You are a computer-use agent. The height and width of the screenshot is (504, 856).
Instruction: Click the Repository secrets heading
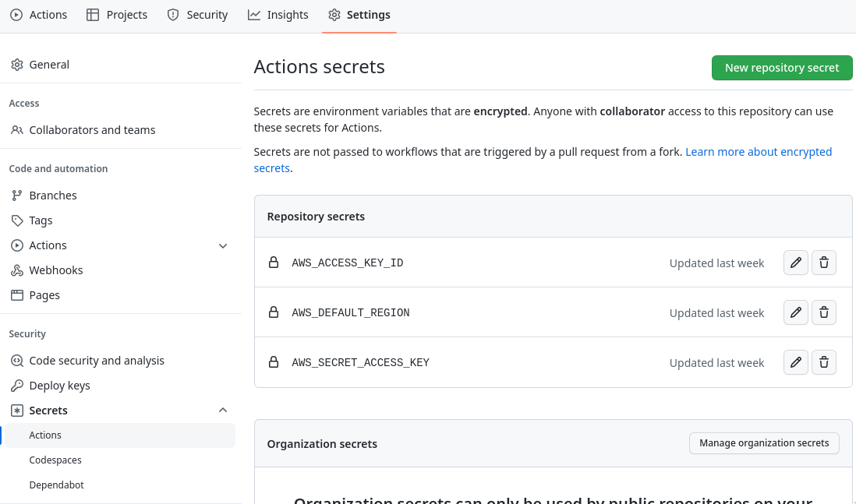316,217
